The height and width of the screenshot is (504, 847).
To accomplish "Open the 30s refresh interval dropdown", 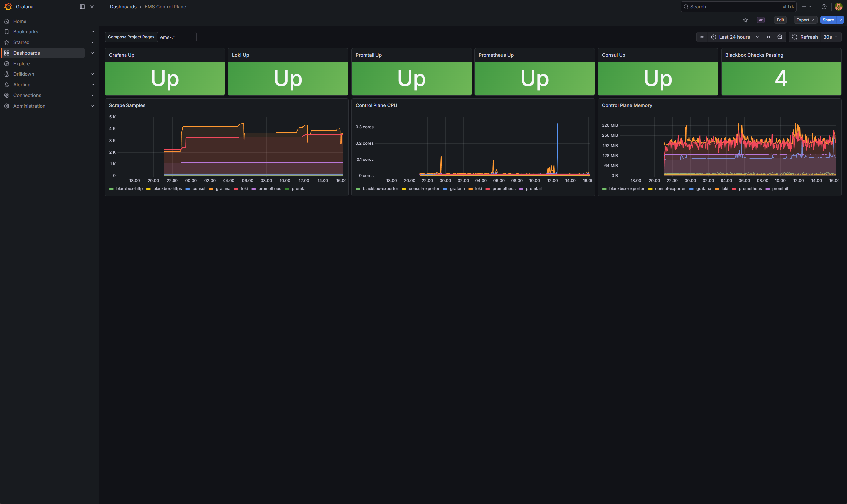I will (x=831, y=37).
